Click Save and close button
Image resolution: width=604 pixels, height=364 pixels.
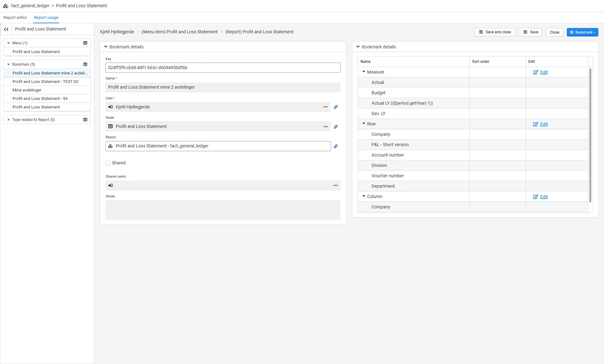[494, 32]
